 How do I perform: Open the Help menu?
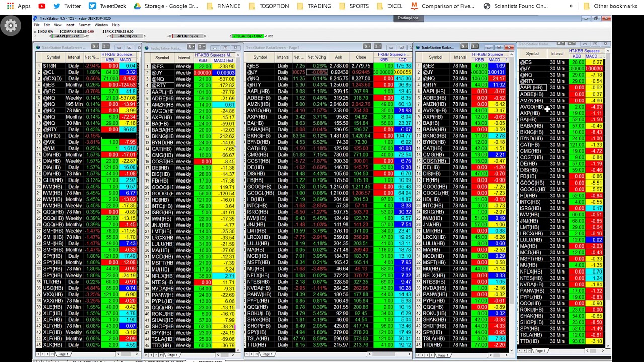point(116,25)
